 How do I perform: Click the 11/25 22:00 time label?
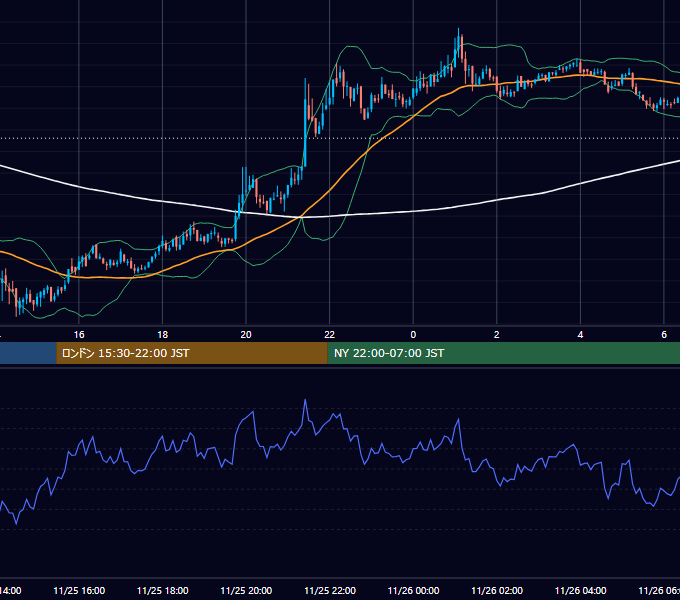(330, 590)
